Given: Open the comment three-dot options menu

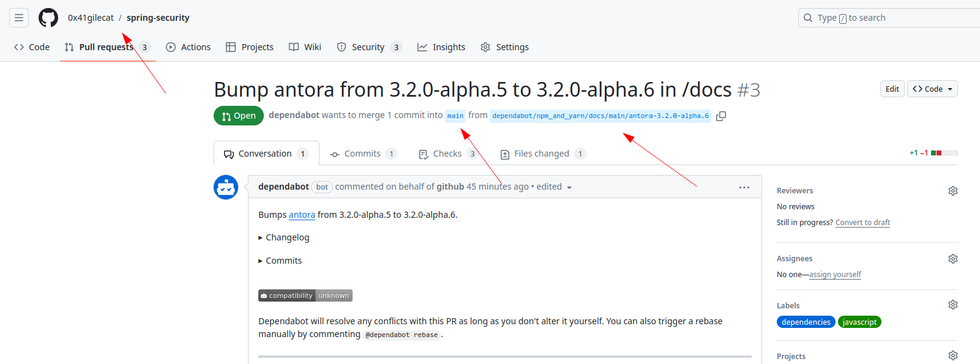Looking at the screenshot, I should (744, 187).
